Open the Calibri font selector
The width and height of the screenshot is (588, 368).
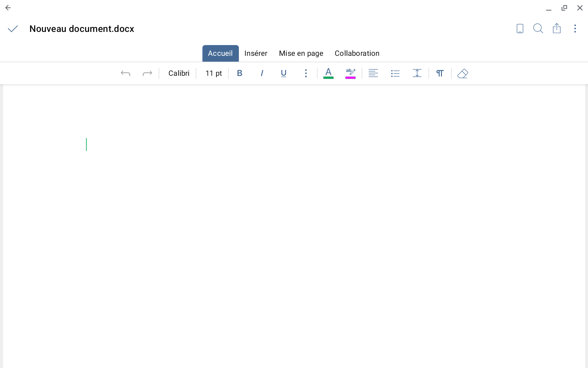pos(179,73)
